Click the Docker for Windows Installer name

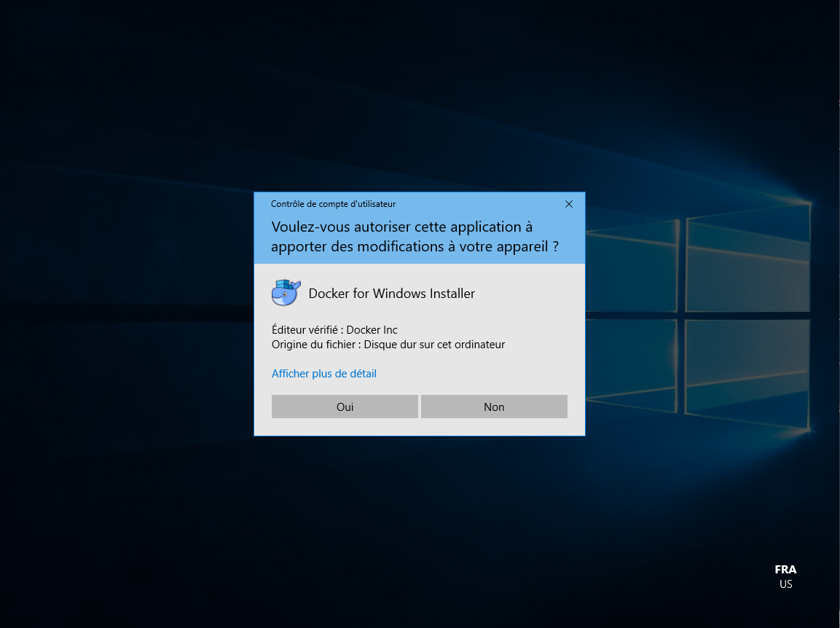point(391,294)
